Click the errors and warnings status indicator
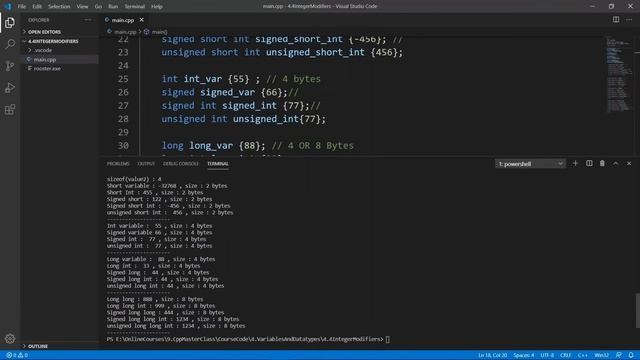Image resolution: width=640 pixels, height=360 pixels. point(17,355)
